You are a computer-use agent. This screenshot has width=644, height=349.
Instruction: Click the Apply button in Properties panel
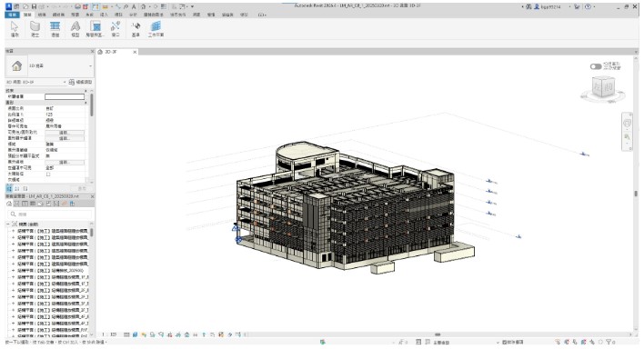(82, 188)
